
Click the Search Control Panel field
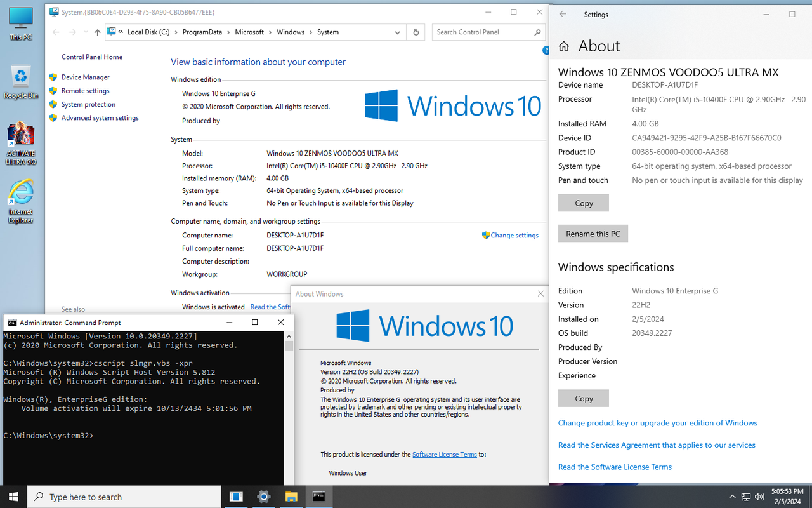[488, 32]
